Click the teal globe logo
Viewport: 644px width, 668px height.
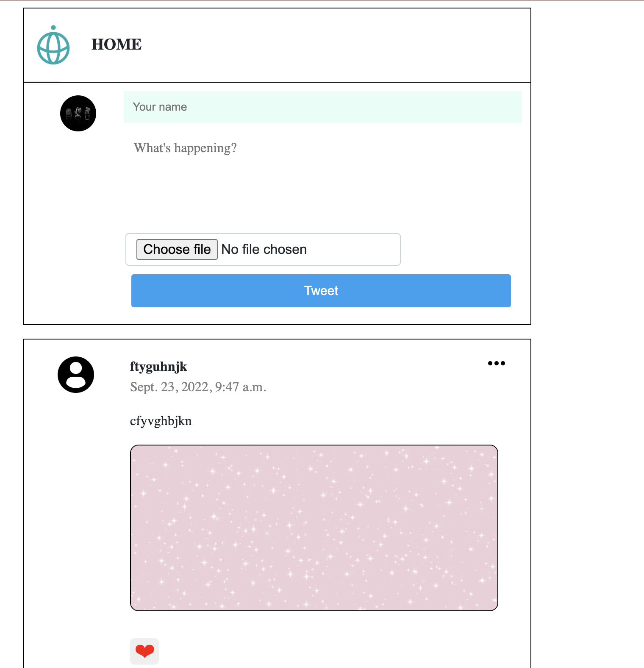(x=53, y=45)
